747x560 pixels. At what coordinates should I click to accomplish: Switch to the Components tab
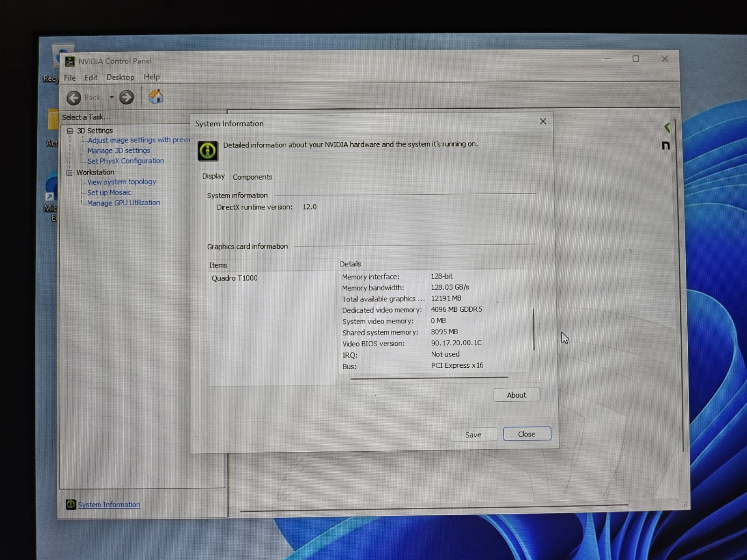coord(252,177)
